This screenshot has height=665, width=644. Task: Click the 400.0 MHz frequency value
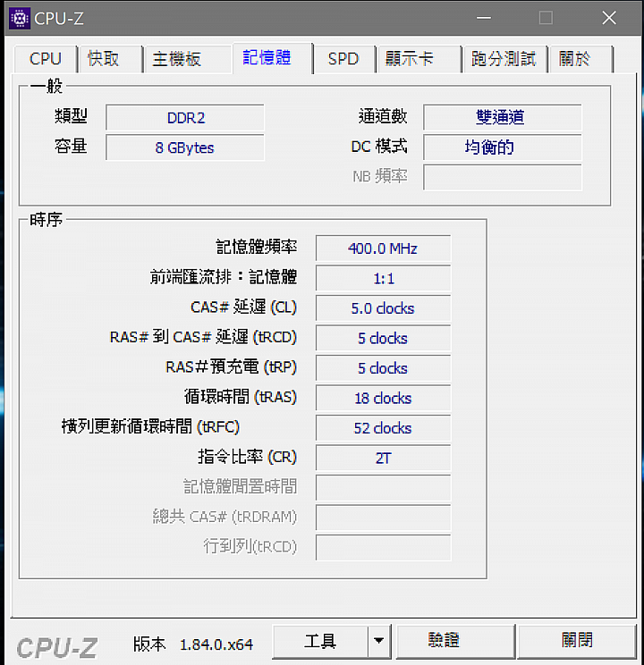(x=383, y=248)
